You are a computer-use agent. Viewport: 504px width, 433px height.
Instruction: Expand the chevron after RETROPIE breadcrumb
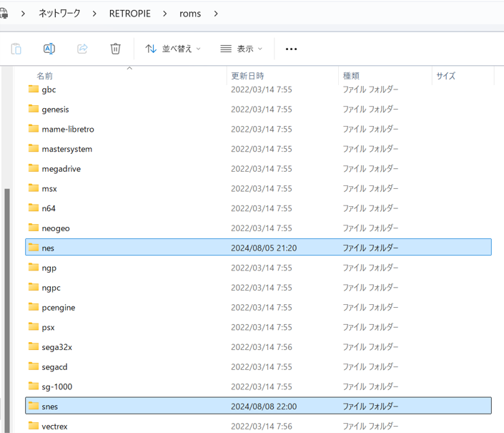coord(164,14)
